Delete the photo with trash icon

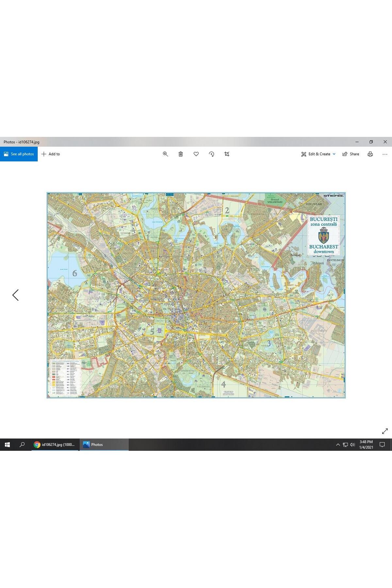coord(181,154)
